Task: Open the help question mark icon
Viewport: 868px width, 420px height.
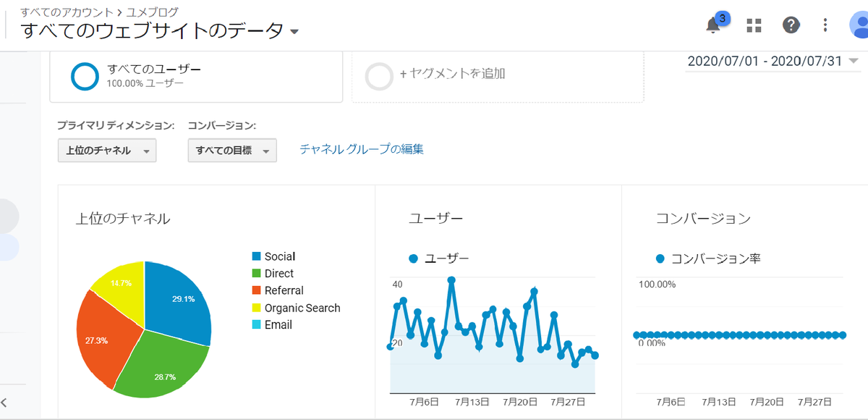Action: (791, 25)
